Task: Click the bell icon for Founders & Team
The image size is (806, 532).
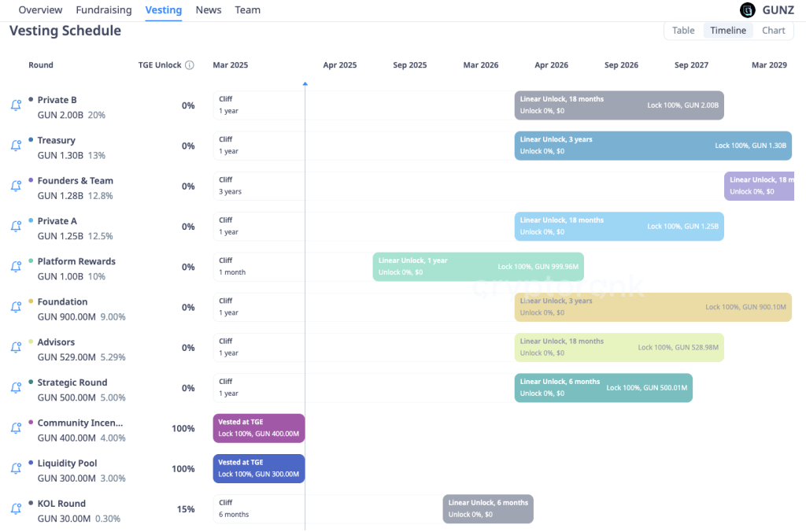Action: tap(16, 186)
